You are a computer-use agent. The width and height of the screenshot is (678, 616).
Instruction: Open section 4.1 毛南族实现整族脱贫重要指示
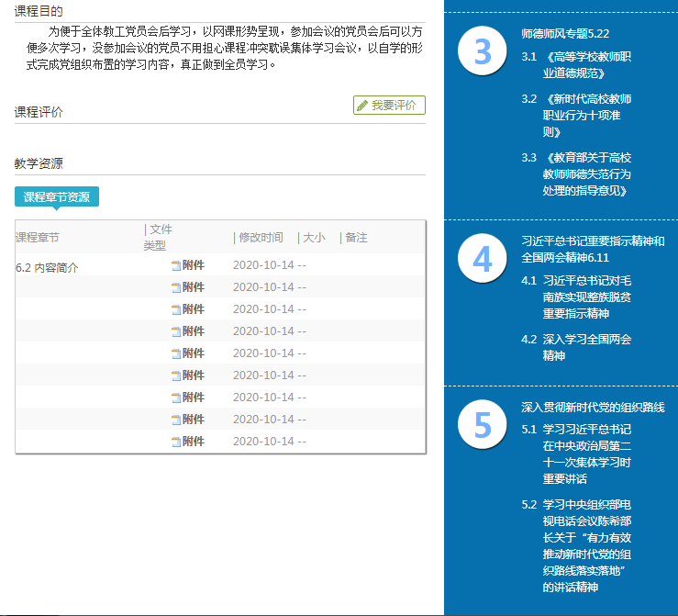pos(587,297)
